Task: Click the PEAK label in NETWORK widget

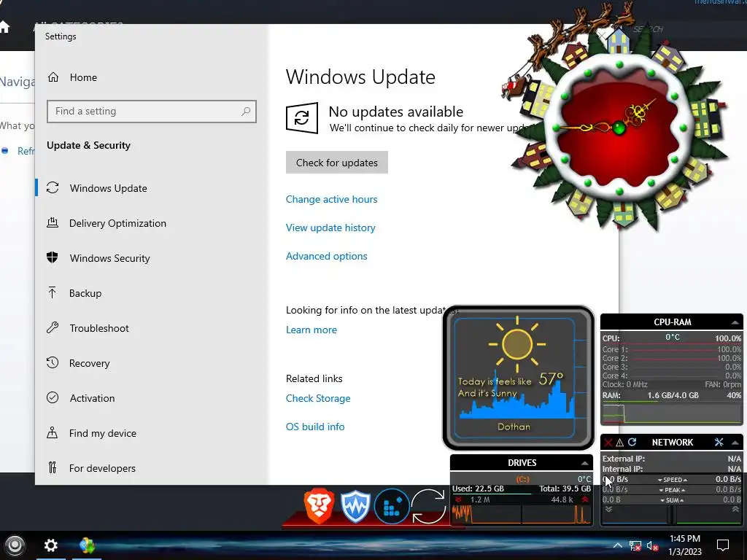Action: point(672,490)
